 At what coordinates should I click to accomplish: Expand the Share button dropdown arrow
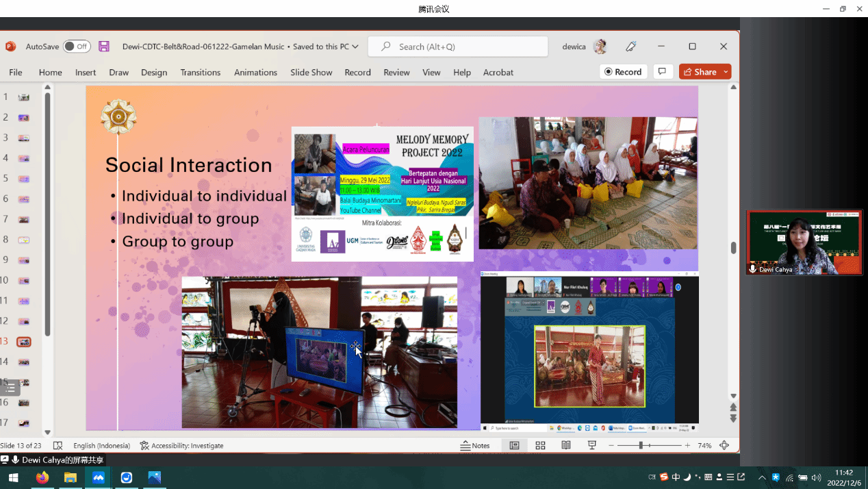click(x=726, y=72)
